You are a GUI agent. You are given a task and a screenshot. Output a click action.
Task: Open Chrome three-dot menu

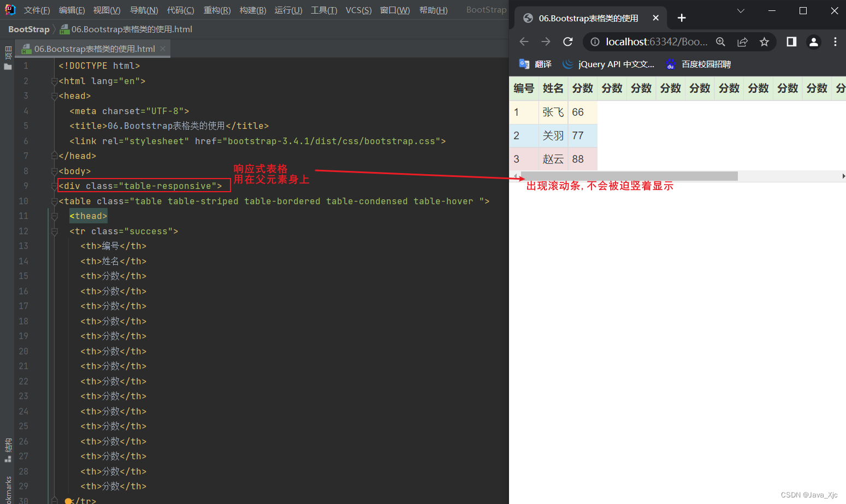coord(835,41)
